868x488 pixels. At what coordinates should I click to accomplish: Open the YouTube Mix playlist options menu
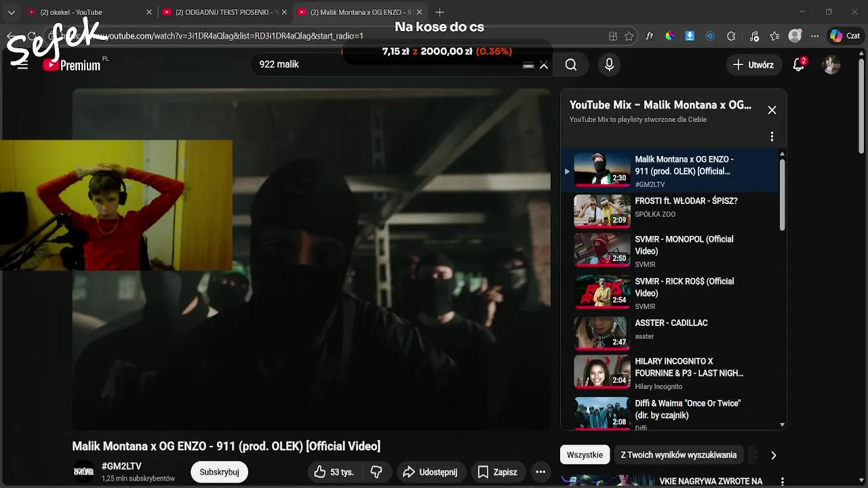[x=772, y=137]
